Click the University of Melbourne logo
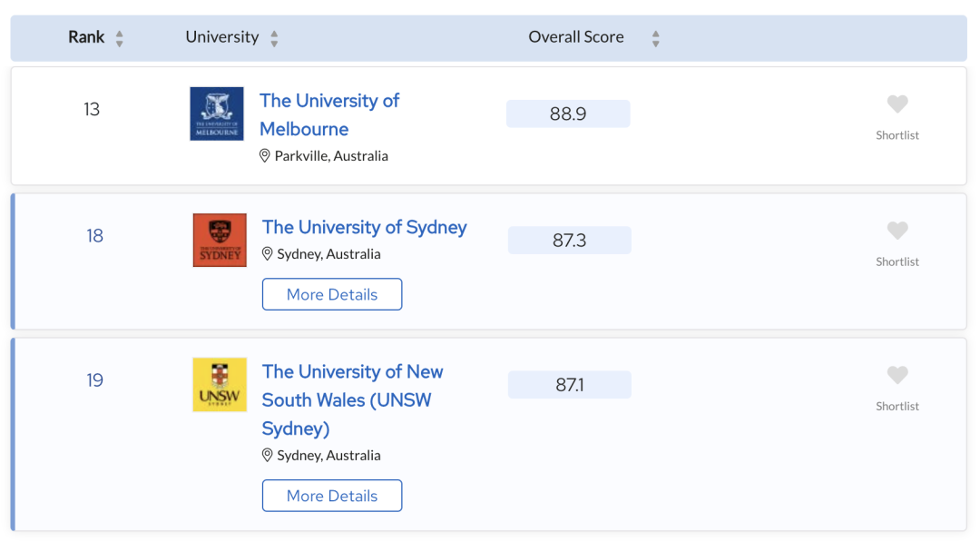This screenshot has width=980, height=542. [217, 113]
